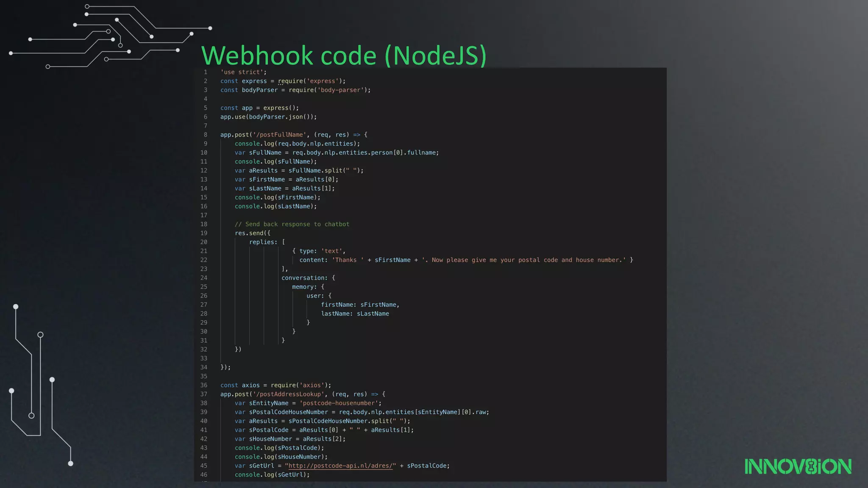Open the postcode-api.nl/adres URL link
Image resolution: width=868 pixels, height=488 pixels.
click(x=340, y=466)
